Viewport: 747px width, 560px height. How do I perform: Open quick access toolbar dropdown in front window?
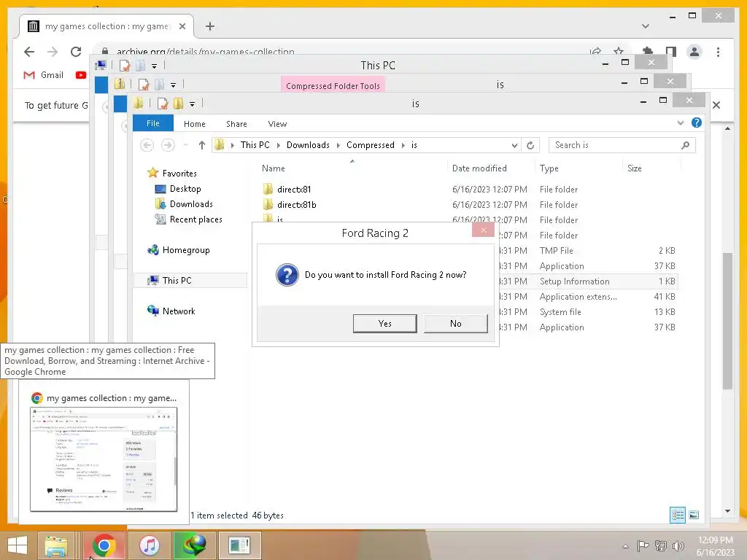pyautogui.click(x=192, y=104)
